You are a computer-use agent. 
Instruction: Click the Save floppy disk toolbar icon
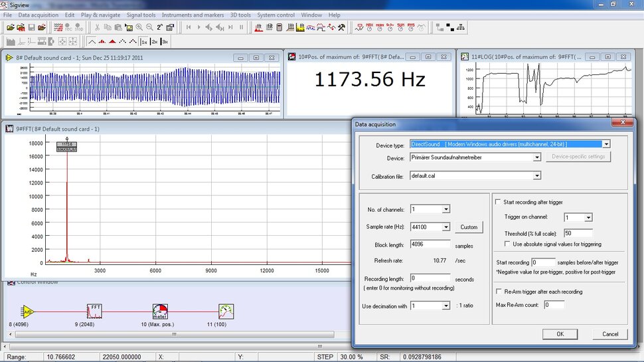[x=32, y=27]
